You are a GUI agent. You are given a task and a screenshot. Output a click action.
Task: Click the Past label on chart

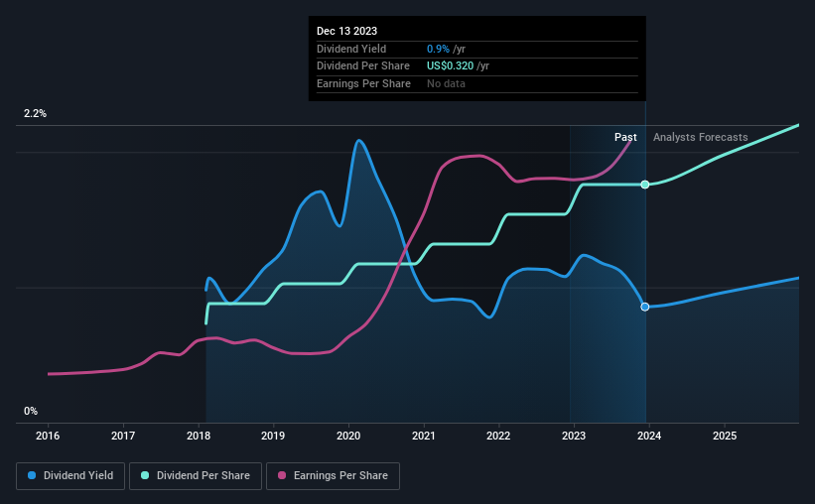tap(625, 137)
